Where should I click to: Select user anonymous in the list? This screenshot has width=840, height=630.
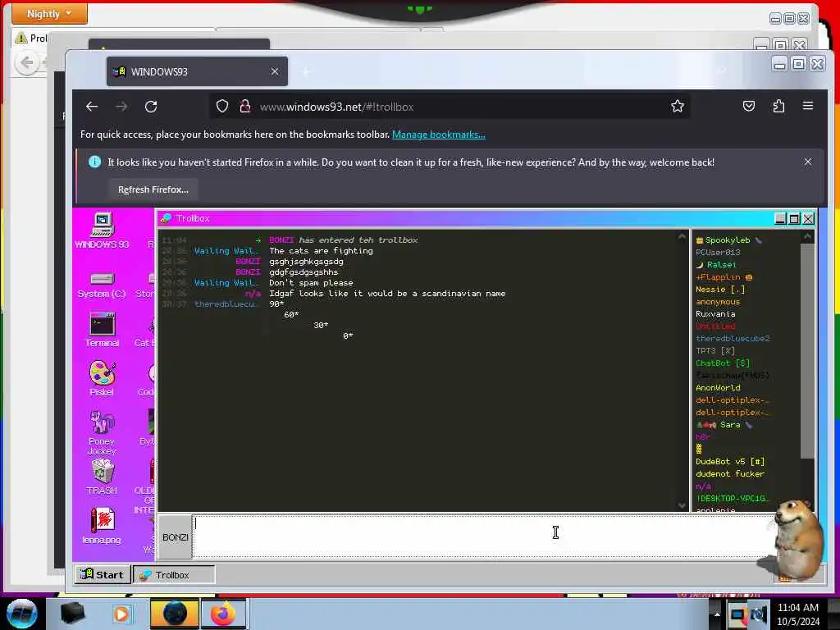718,302
